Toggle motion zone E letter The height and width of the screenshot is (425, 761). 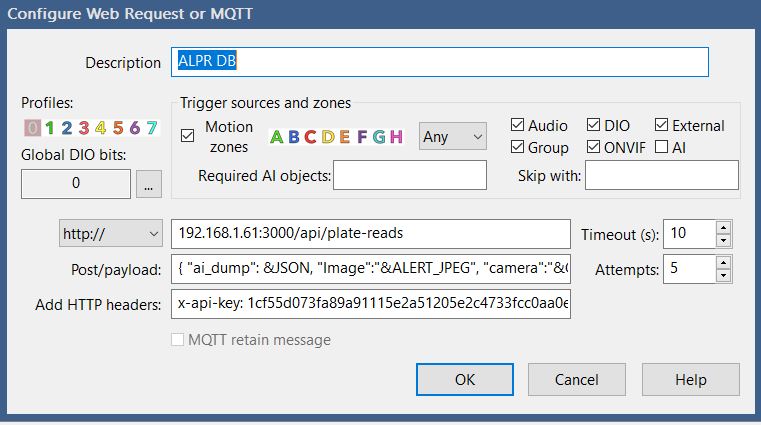[344, 137]
